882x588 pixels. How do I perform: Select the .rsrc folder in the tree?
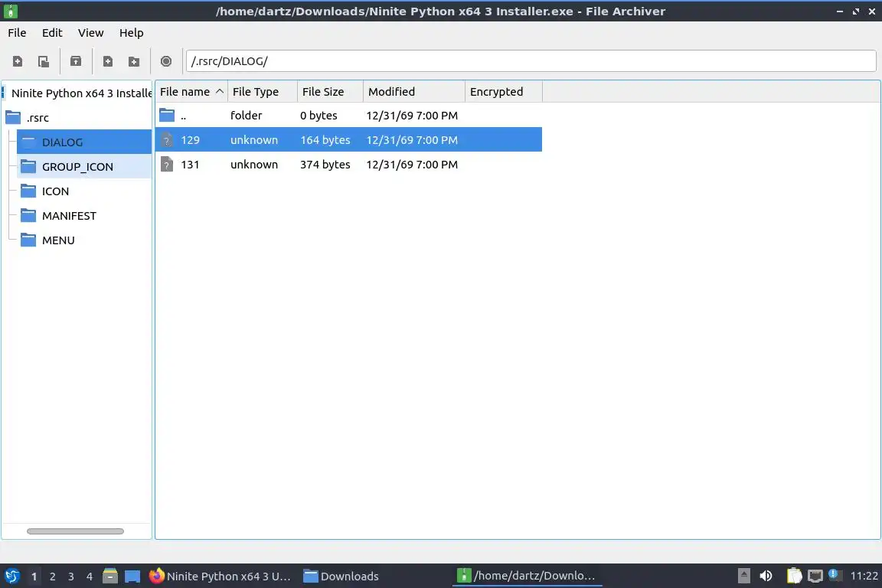[37, 118]
